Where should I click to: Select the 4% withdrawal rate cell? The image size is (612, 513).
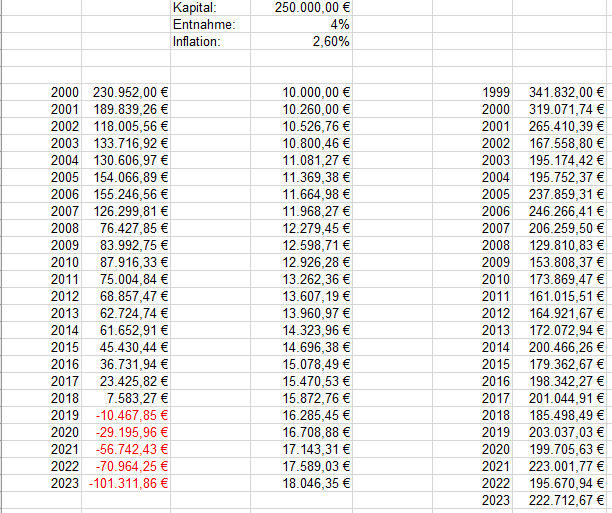340,24
